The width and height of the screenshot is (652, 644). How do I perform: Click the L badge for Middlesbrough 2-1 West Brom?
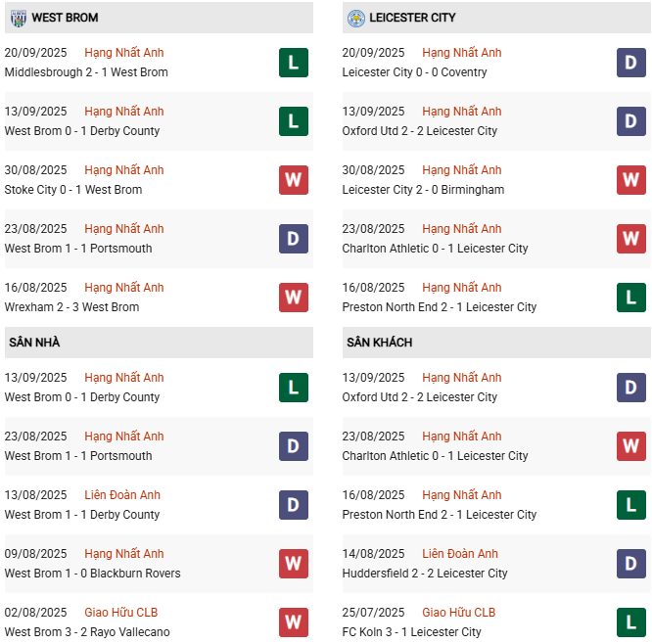294,63
